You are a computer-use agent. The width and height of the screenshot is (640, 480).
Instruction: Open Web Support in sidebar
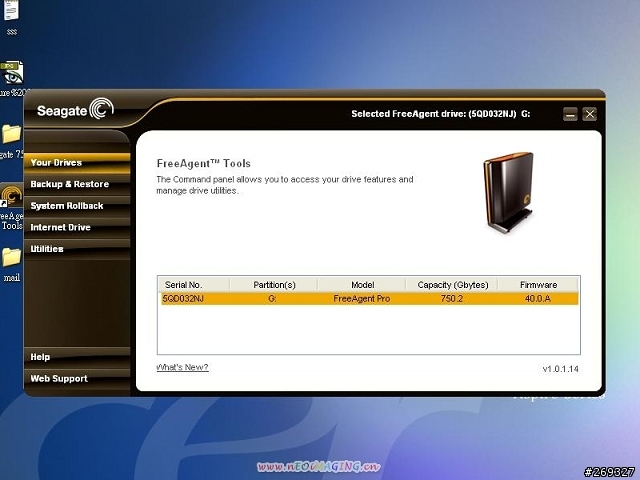click(77, 379)
